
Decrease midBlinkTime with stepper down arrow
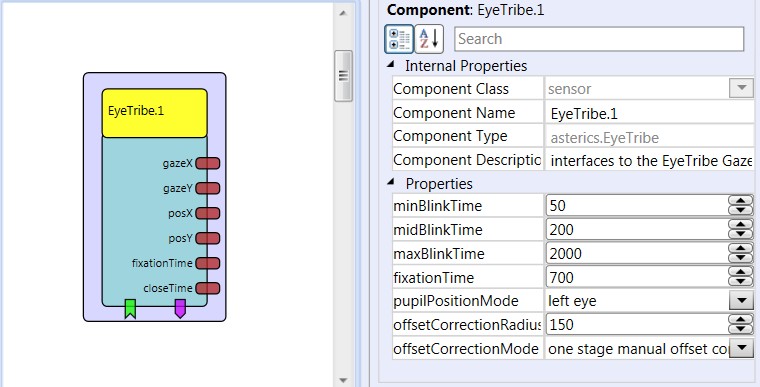[741, 234]
